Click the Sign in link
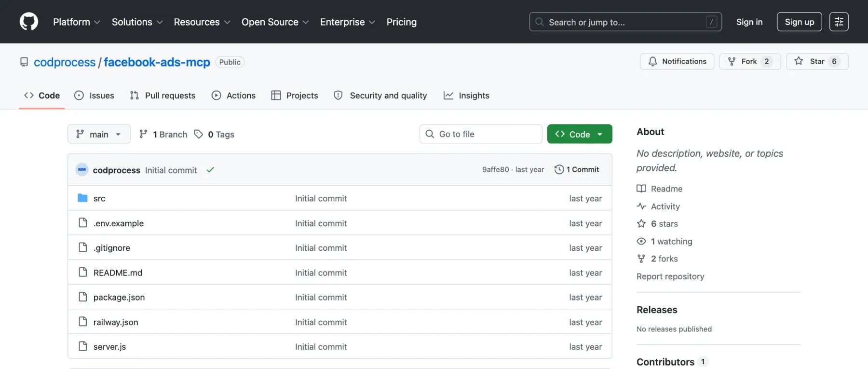The height and width of the screenshot is (369, 868). tap(749, 22)
